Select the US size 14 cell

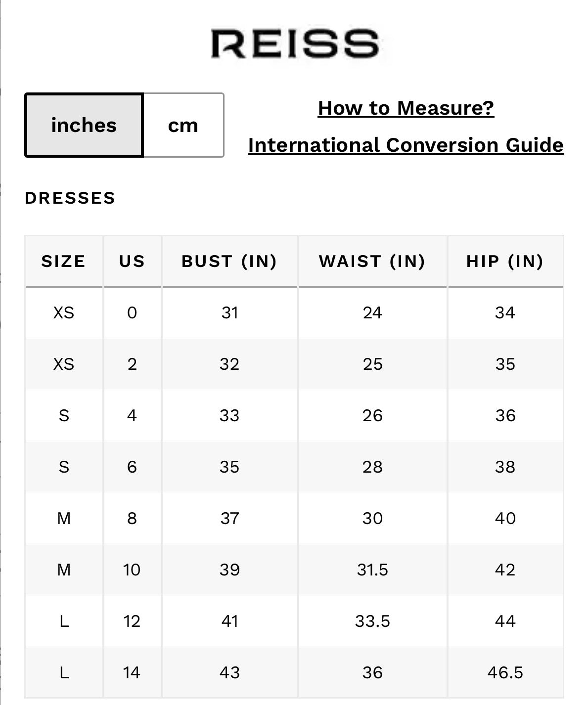click(132, 672)
